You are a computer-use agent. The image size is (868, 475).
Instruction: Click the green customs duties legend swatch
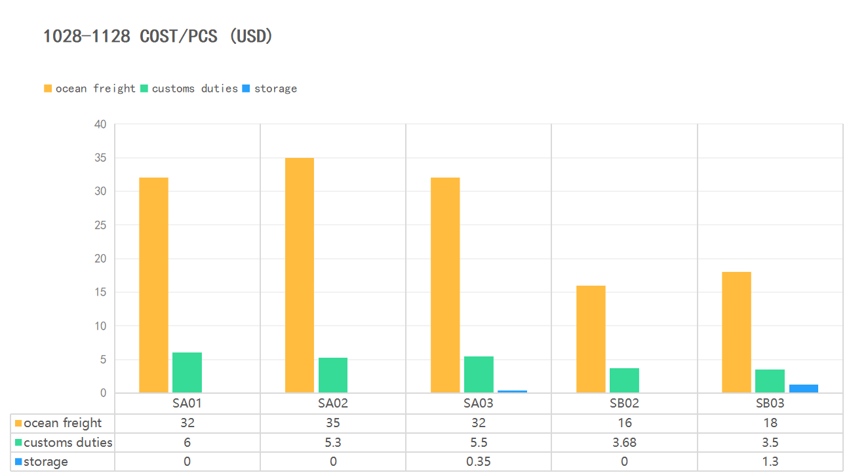coord(144,88)
